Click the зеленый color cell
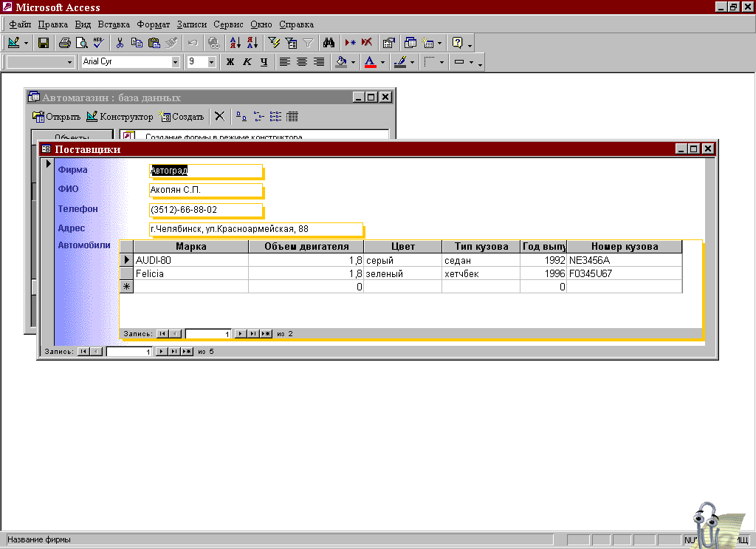756x549 pixels. [402, 273]
